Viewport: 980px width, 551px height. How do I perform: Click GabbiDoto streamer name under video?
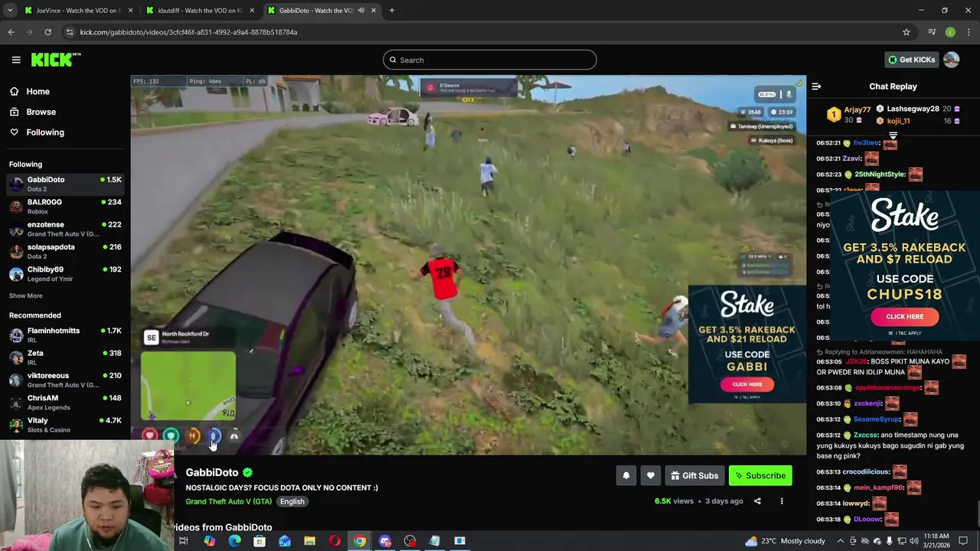coord(211,472)
